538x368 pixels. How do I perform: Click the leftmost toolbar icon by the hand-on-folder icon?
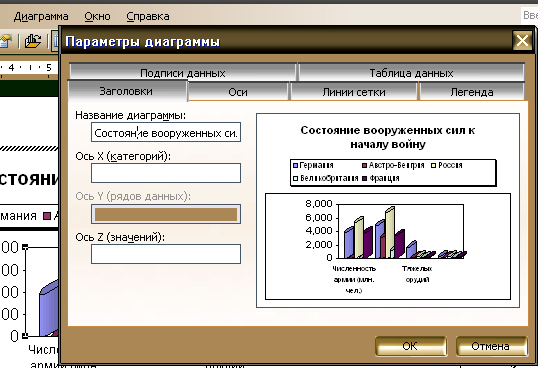5,41
